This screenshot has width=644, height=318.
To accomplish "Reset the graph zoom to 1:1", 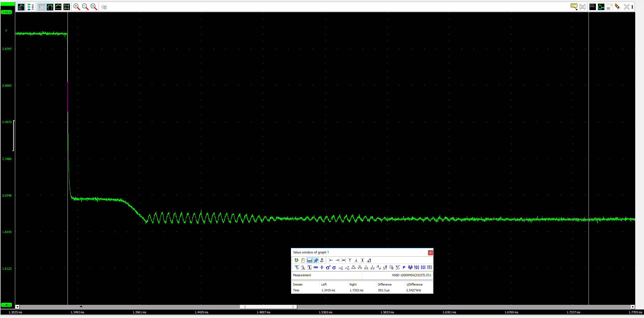I will click(93, 7).
